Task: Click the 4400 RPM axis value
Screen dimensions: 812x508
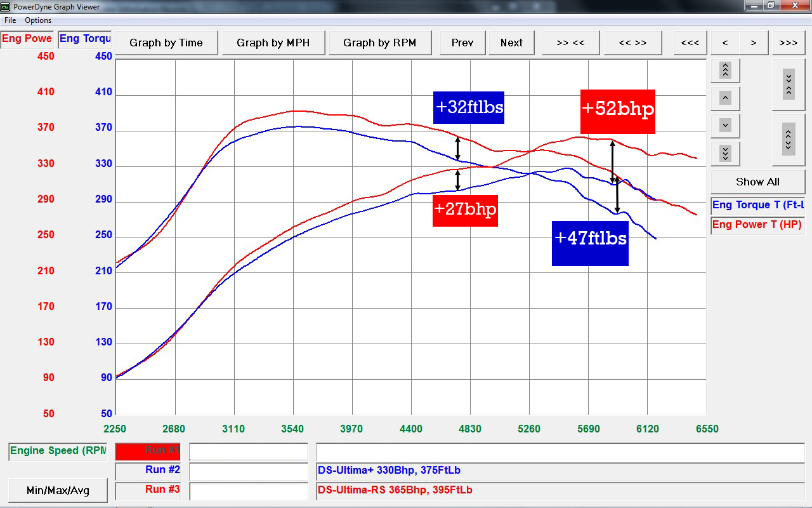Action: point(411,429)
